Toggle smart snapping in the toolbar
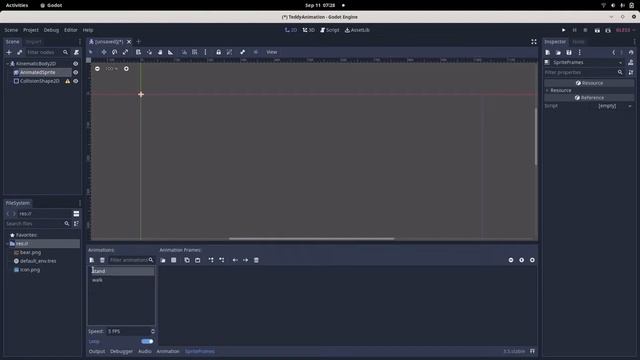This screenshot has height=360, width=640. (x=184, y=52)
